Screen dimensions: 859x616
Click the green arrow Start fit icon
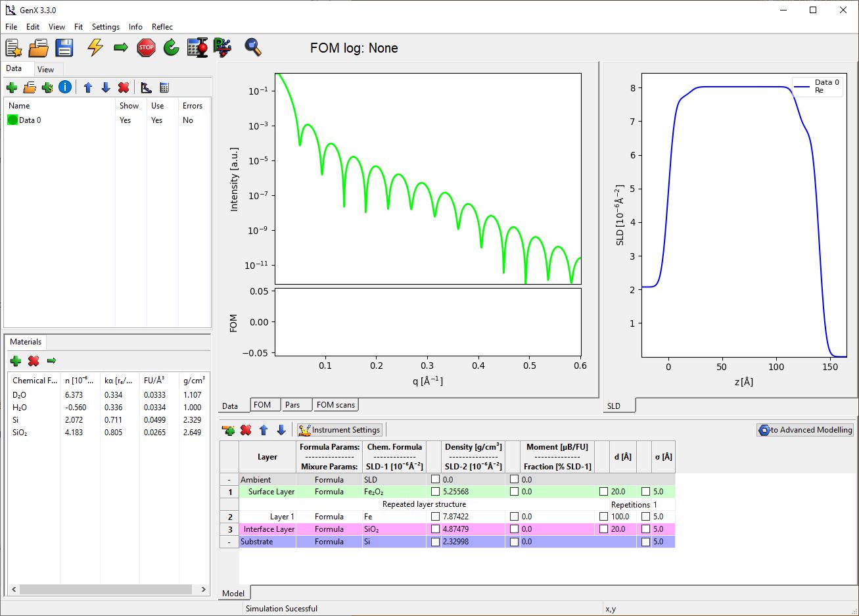click(x=121, y=47)
